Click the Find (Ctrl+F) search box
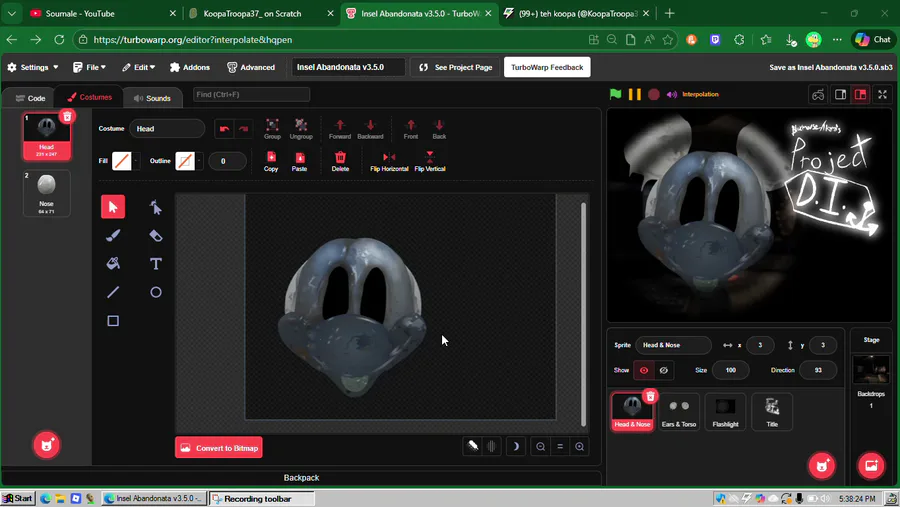This screenshot has height=507, width=900. point(251,94)
